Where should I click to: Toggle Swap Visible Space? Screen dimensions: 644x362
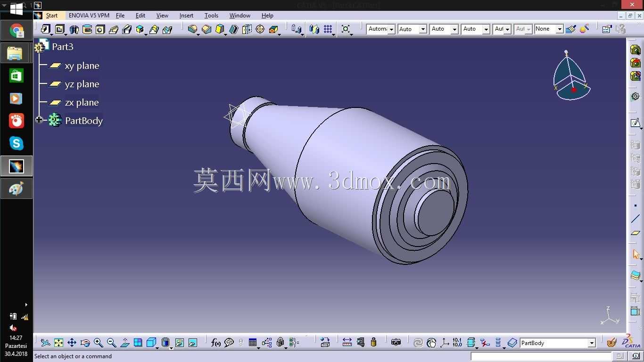point(192,343)
